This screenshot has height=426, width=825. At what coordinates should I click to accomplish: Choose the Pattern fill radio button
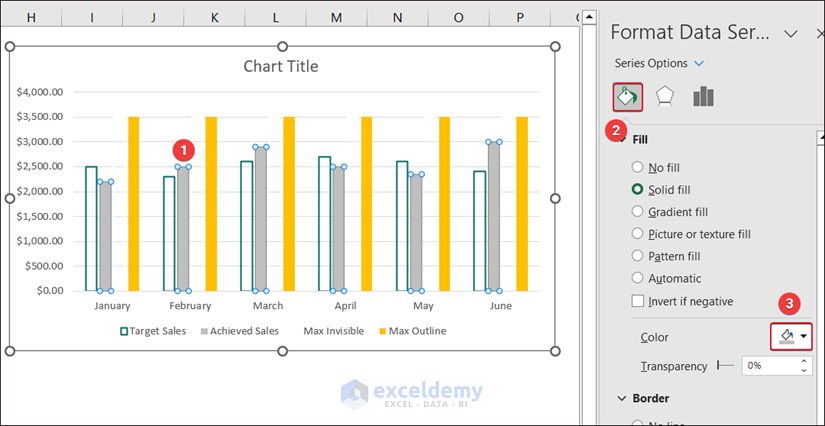click(x=637, y=256)
